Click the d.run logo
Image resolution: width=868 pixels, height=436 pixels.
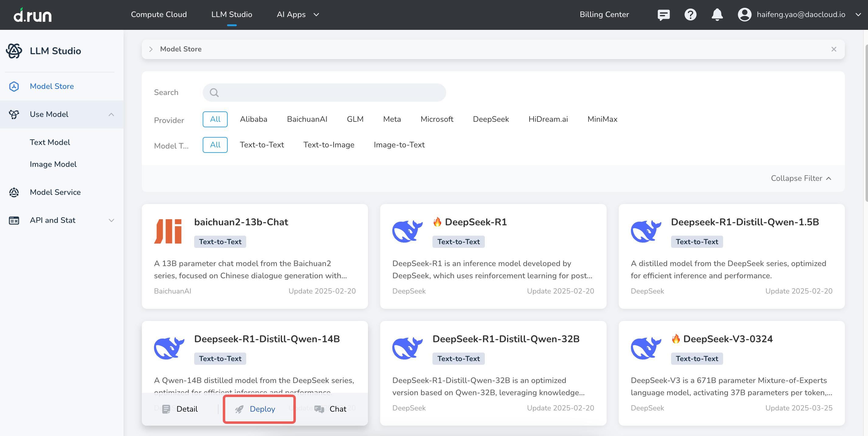pyautogui.click(x=33, y=15)
